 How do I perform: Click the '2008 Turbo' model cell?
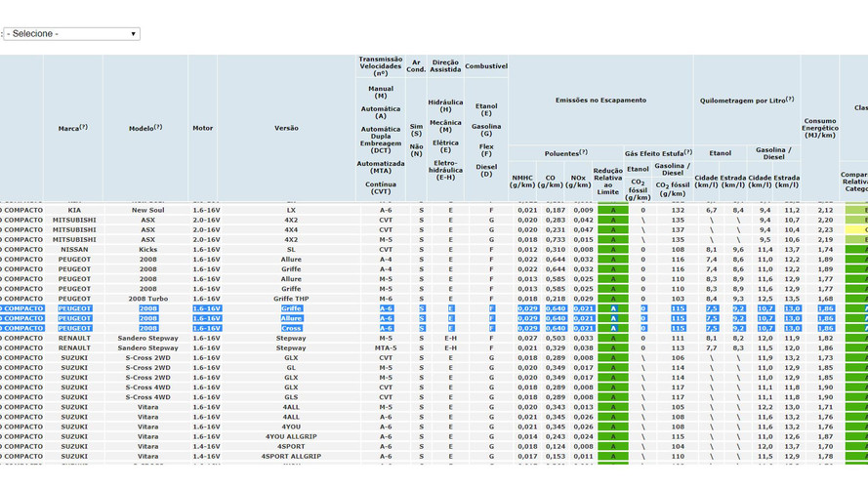[147, 299]
